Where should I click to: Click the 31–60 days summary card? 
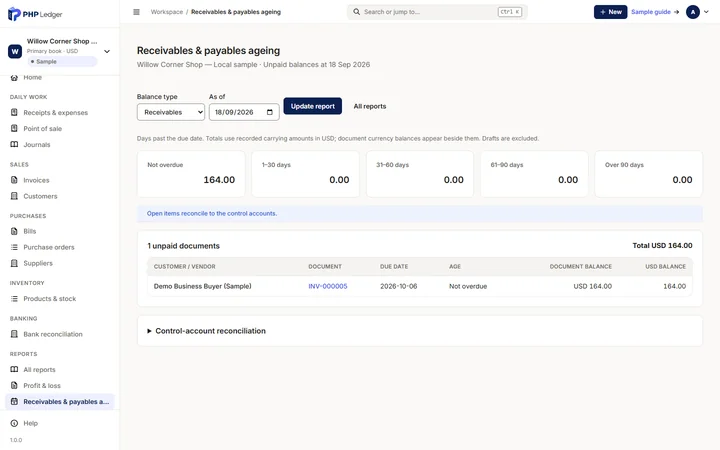420,174
